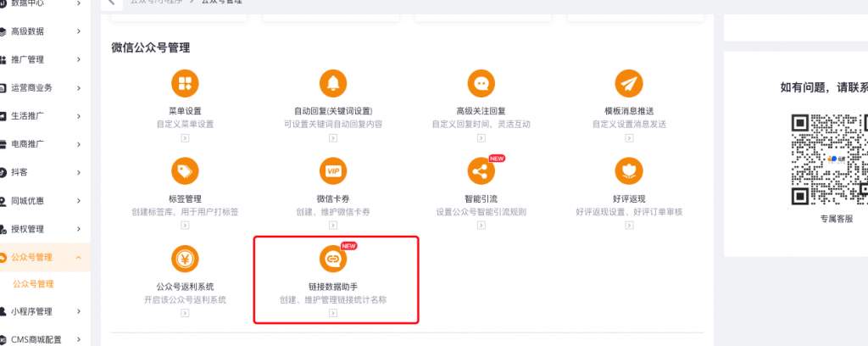The height and width of the screenshot is (346, 868).
Task: Click the 设置公众号智能引流规则 description
Action: 481,212
